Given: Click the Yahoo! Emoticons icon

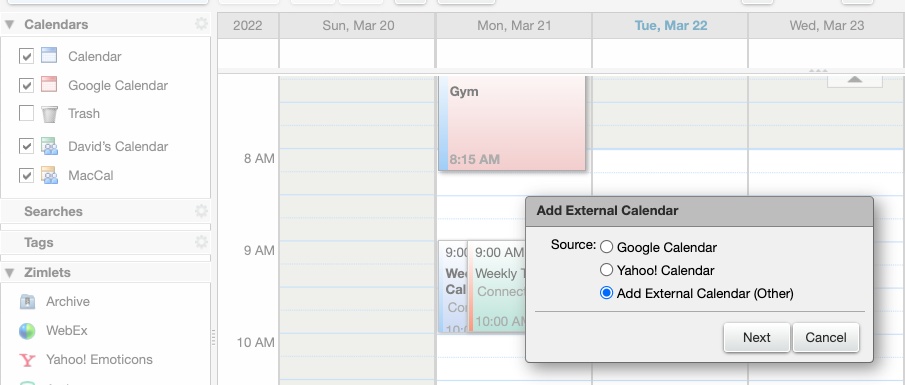Looking at the screenshot, I should [27, 360].
